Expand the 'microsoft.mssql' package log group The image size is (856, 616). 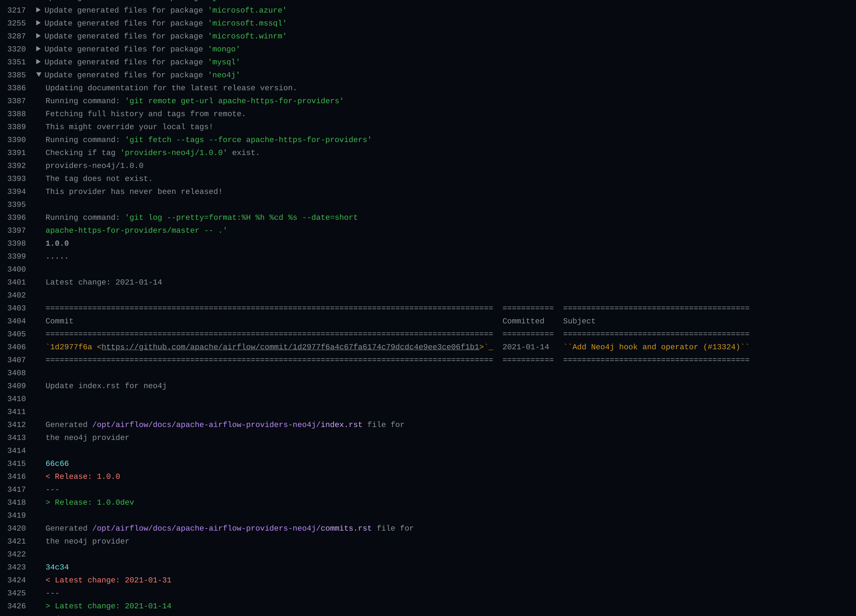[38, 23]
